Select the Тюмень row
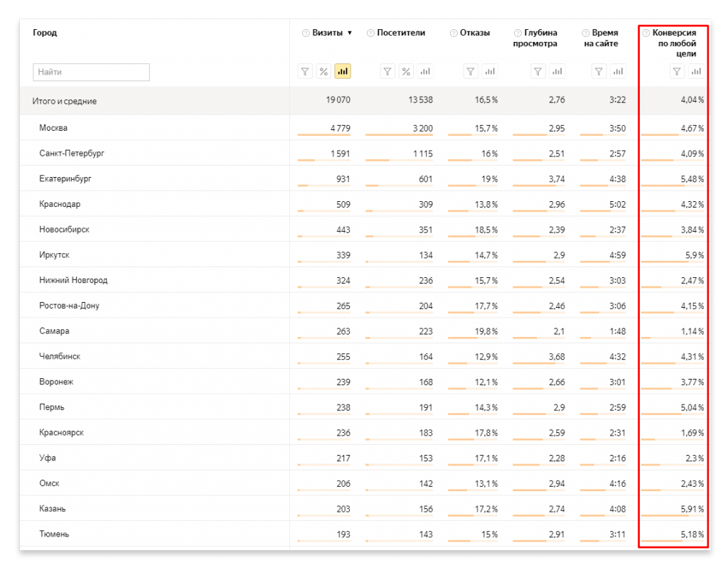Viewport: 728px width, 580px height. tap(365, 534)
